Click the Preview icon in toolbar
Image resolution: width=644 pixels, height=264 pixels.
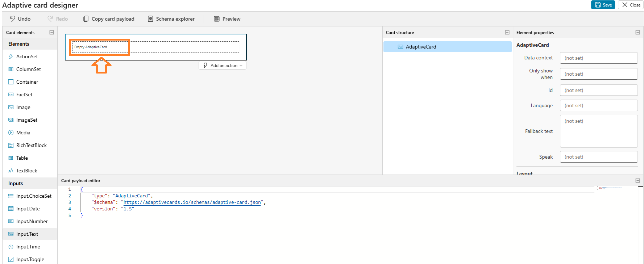tap(217, 19)
